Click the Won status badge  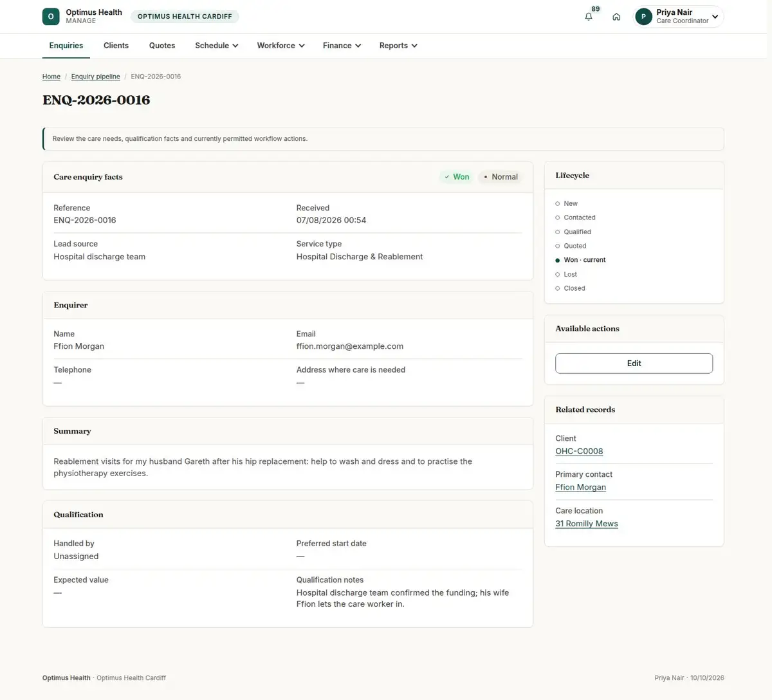(x=457, y=177)
